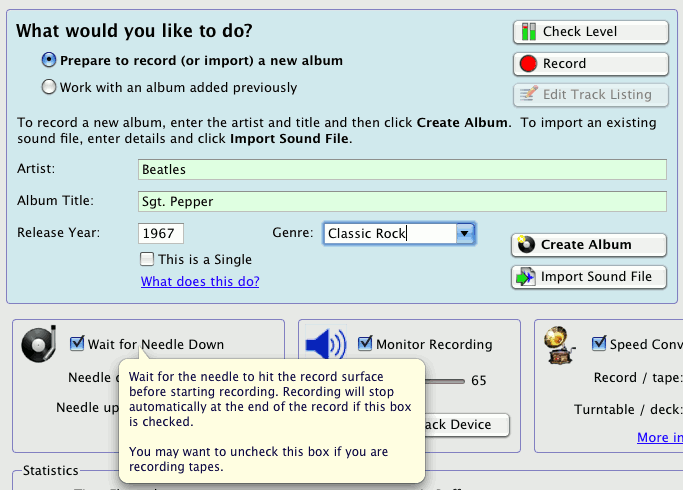Click in the Album Title field

pyautogui.click(x=401, y=202)
